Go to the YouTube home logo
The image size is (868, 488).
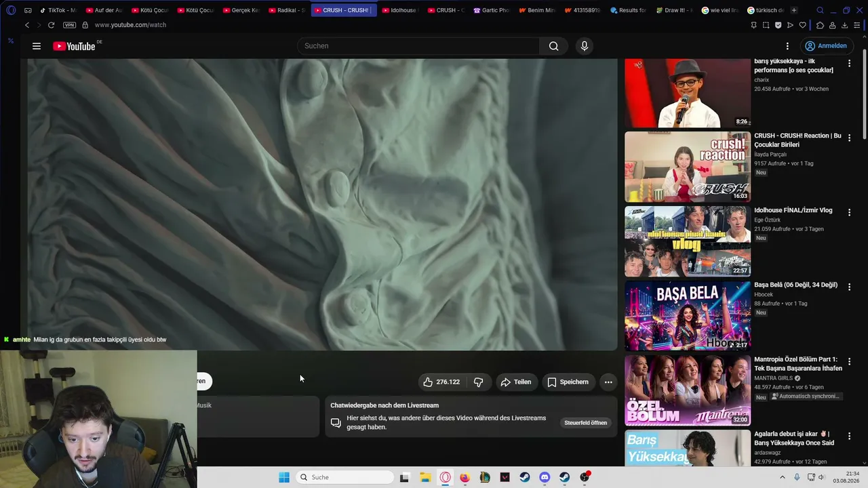74,46
